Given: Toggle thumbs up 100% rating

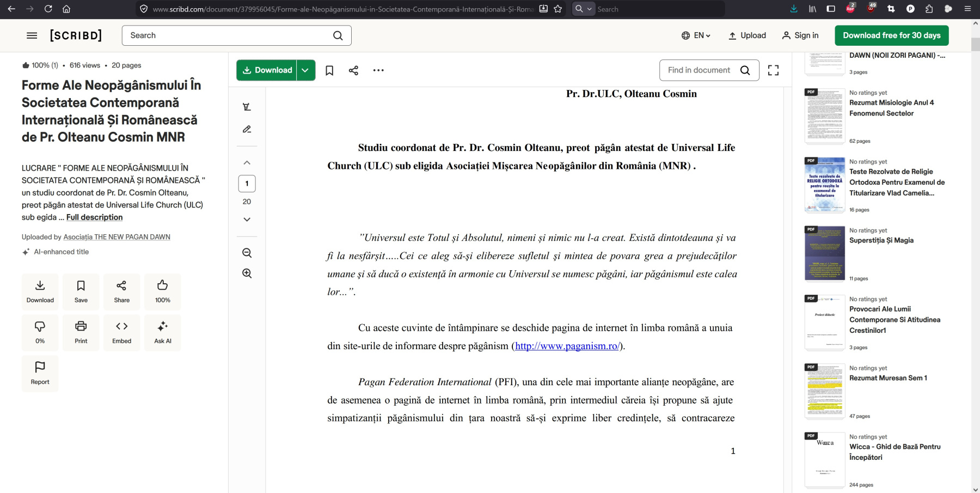Looking at the screenshot, I should (162, 291).
